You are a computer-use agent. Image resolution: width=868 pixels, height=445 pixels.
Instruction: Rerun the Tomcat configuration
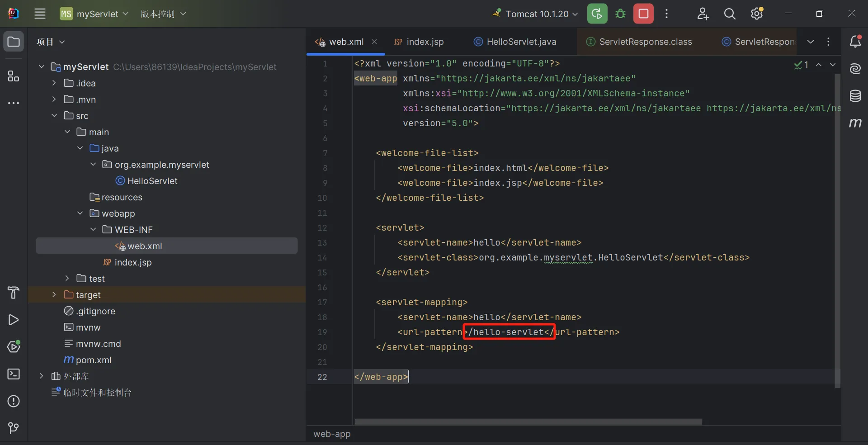(x=597, y=14)
